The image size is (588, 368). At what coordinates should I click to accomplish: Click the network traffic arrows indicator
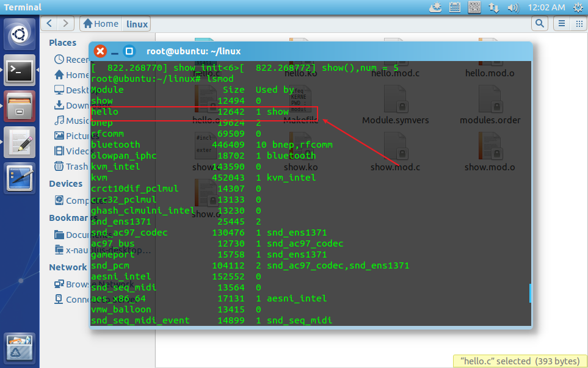[x=493, y=7]
